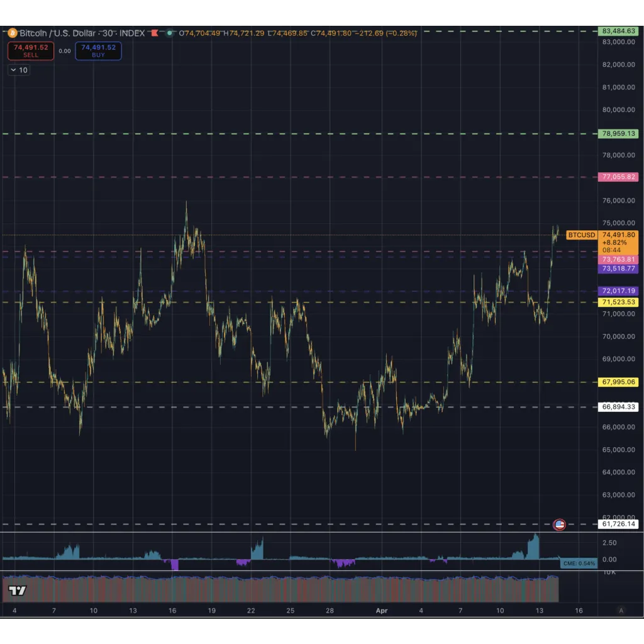Select the 83,484.63 green price level label
Viewport: 644px width, 644px height.
[618, 31]
